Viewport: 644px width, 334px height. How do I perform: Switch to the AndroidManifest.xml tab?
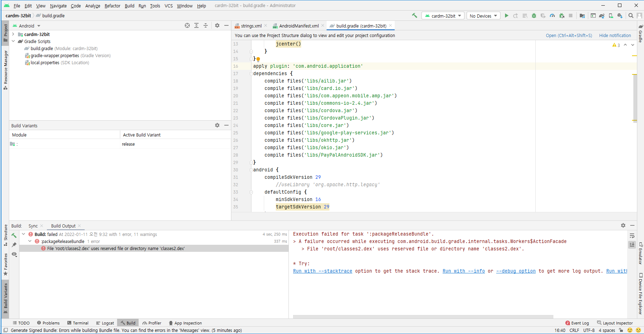(298, 26)
